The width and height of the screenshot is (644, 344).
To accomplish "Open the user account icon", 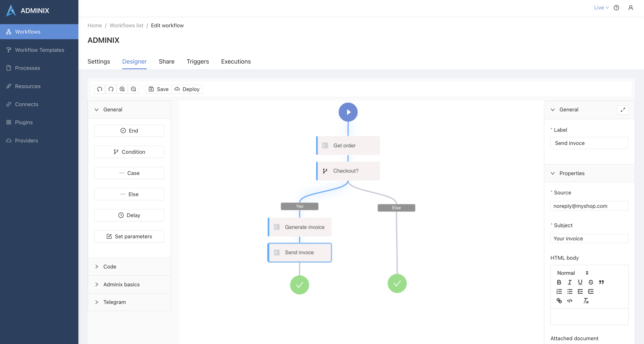I will [631, 8].
